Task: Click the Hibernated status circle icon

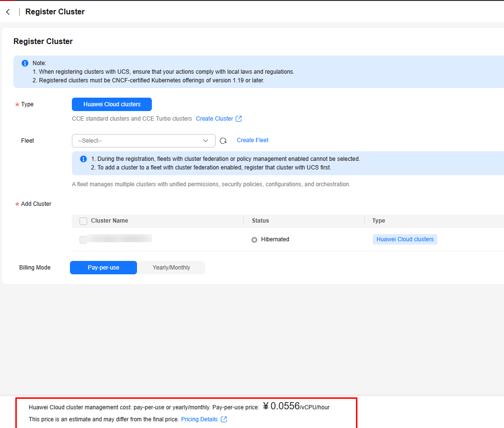Action: point(254,240)
